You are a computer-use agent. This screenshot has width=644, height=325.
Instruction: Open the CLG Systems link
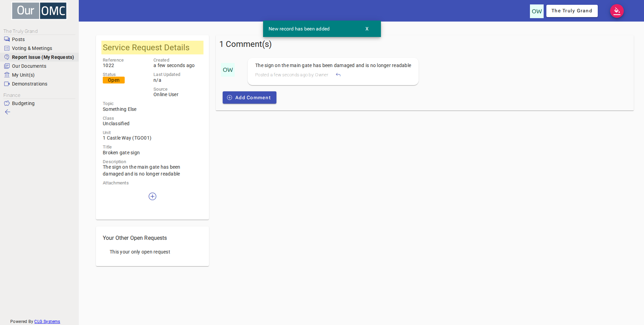pos(47,322)
